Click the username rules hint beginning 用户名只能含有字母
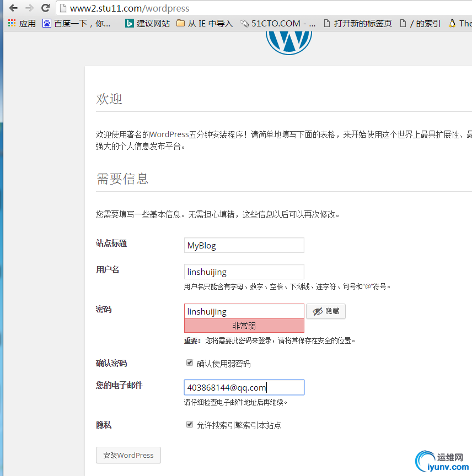 point(287,286)
